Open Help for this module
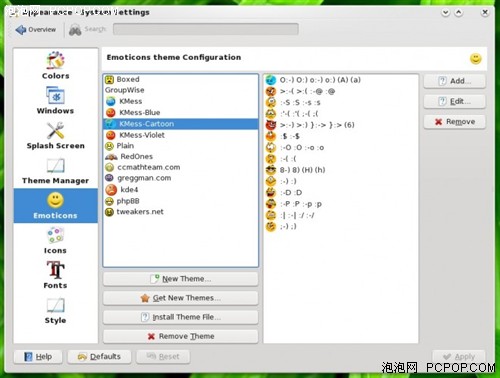The width and height of the screenshot is (500, 378). pos(38,357)
